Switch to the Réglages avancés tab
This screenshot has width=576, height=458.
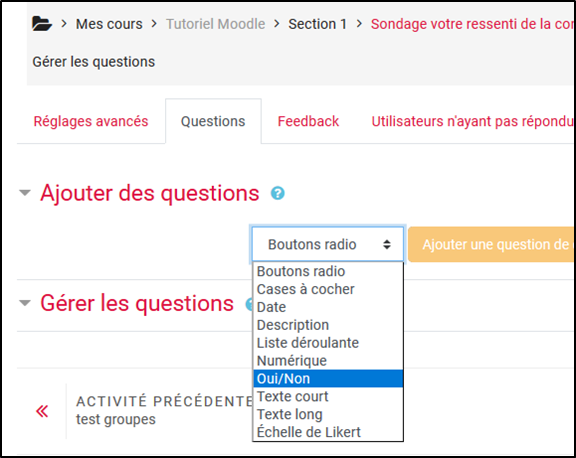point(91,121)
